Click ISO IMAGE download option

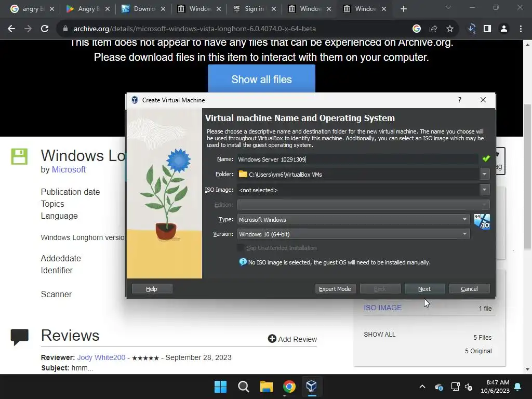click(382, 308)
